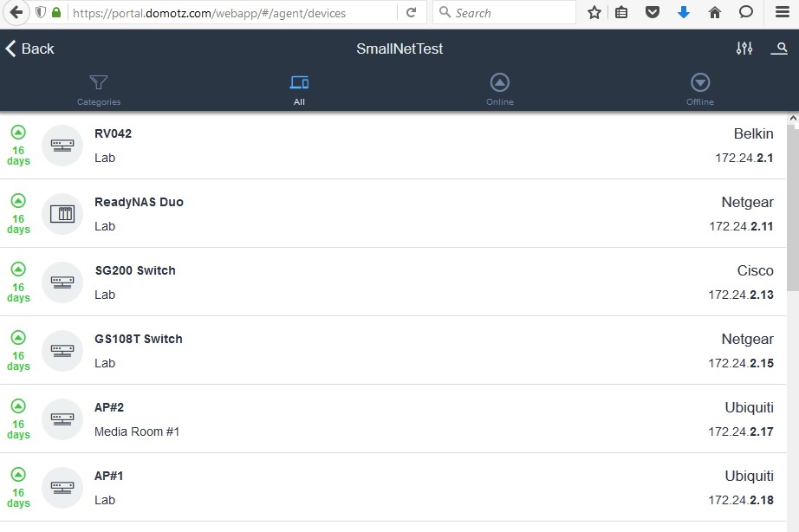Click online status arrow for AP#1
This screenshot has width=799, height=532.
click(18, 475)
